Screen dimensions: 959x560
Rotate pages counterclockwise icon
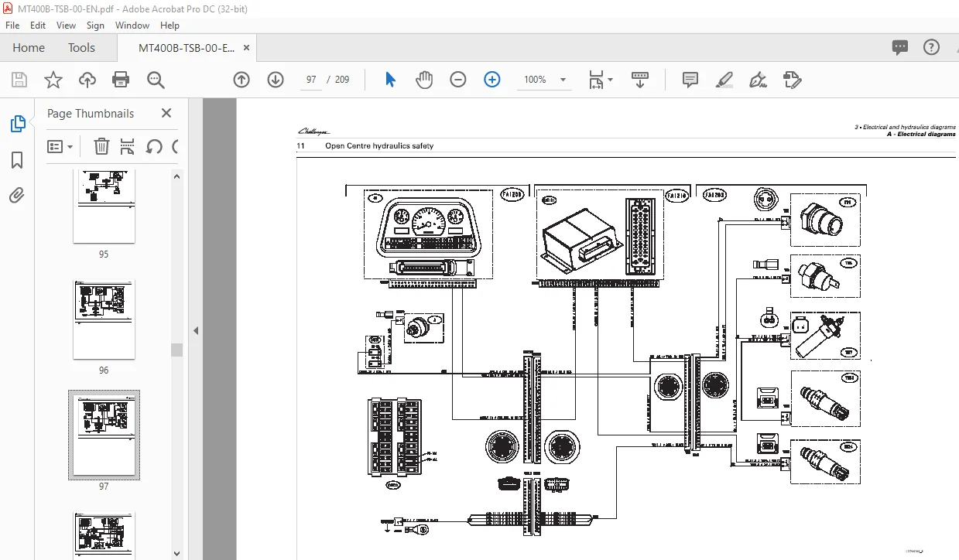(x=154, y=146)
